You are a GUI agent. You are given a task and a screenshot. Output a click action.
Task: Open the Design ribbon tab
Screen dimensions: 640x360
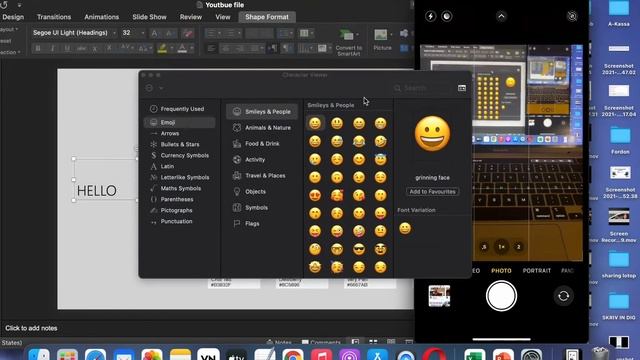[x=13, y=17]
